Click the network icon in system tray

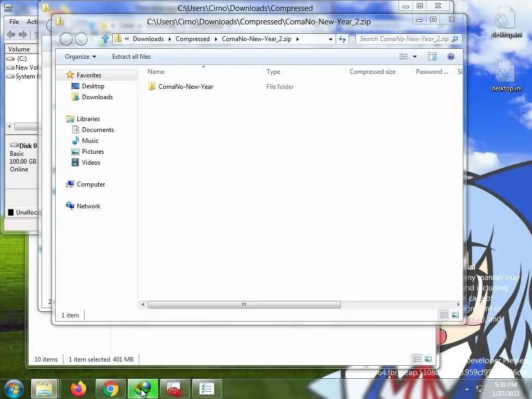point(480,389)
